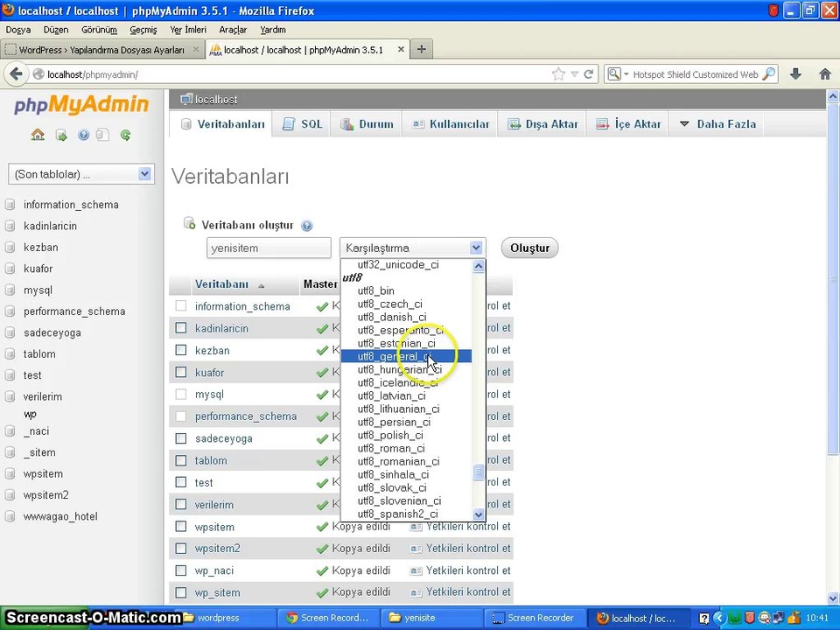
Task: Click database icon next to kadinlaricin in sidebar
Action: 10,226
